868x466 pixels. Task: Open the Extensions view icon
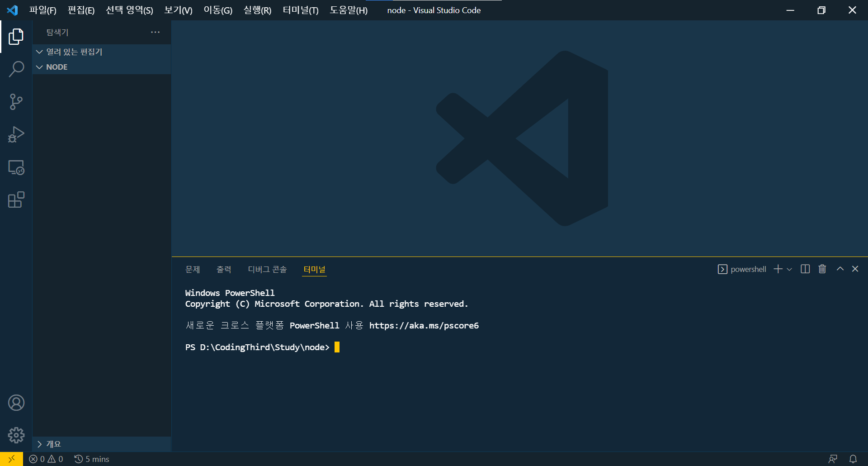coord(16,200)
